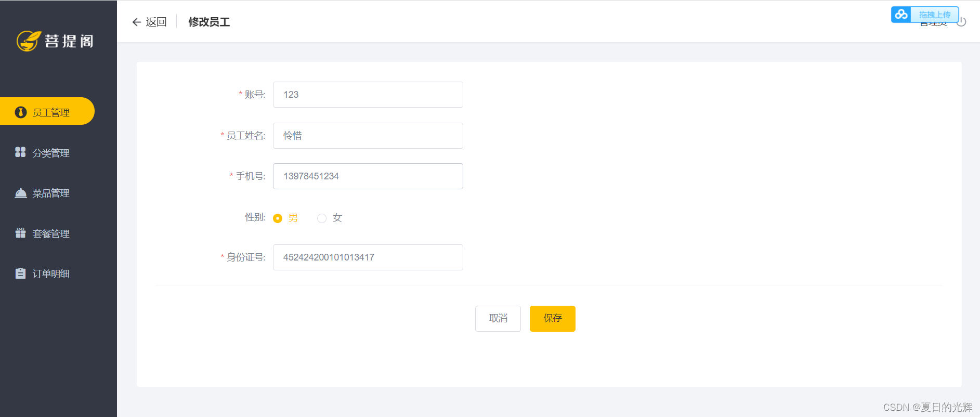
Task: Click the 菩提阁 brand name text
Action: click(x=69, y=41)
